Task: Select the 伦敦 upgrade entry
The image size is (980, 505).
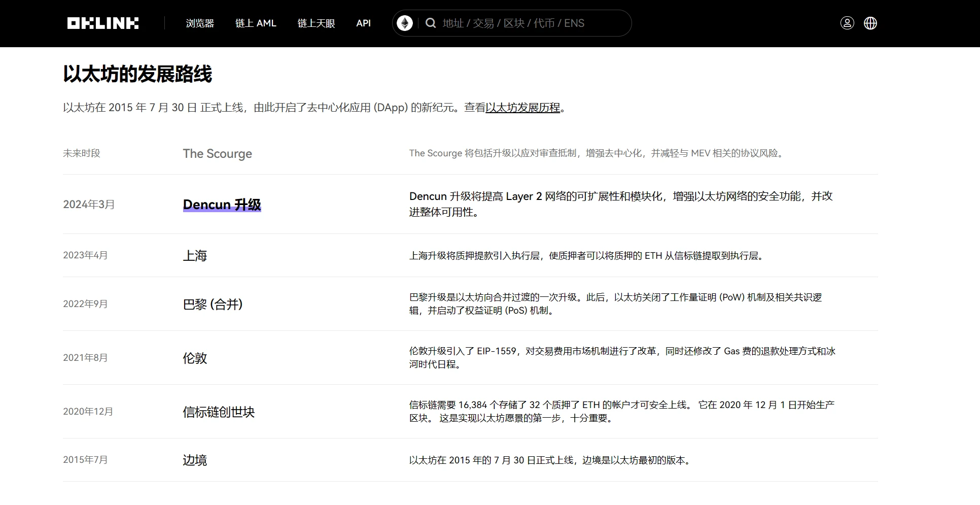Action: tap(194, 358)
